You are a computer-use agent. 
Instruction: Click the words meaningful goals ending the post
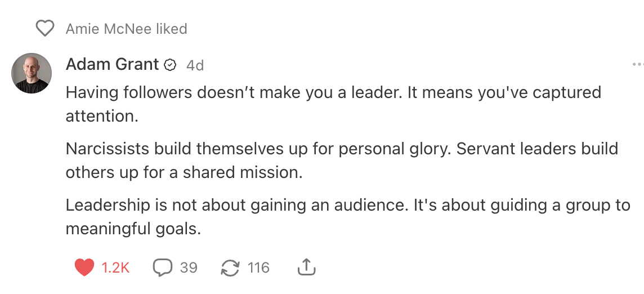click(x=133, y=229)
